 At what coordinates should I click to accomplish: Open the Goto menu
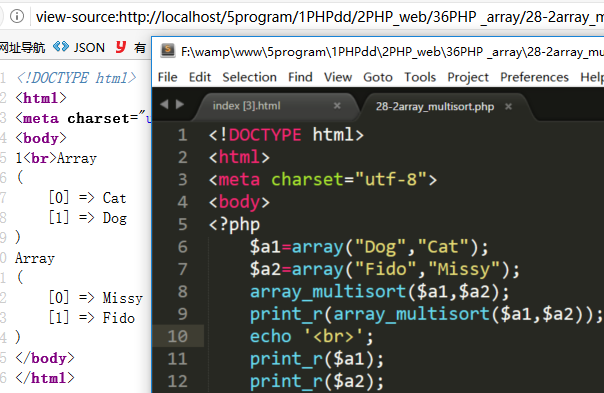tap(378, 77)
